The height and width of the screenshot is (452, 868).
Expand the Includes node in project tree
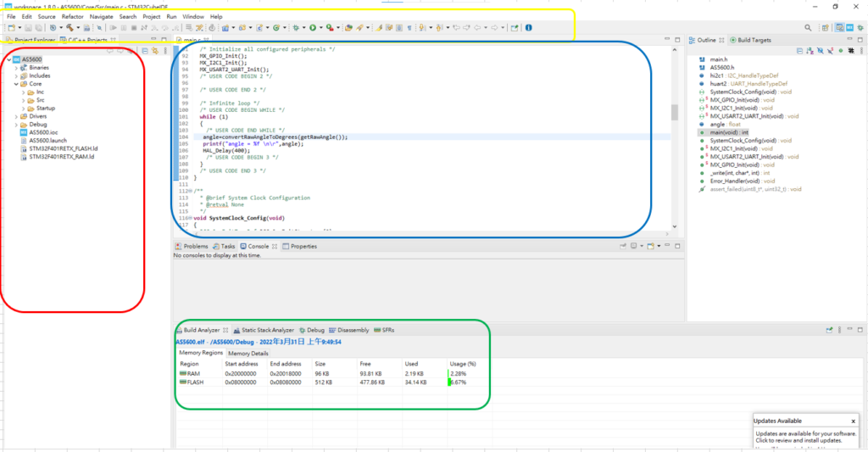pyautogui.click(x=16, y=75)
